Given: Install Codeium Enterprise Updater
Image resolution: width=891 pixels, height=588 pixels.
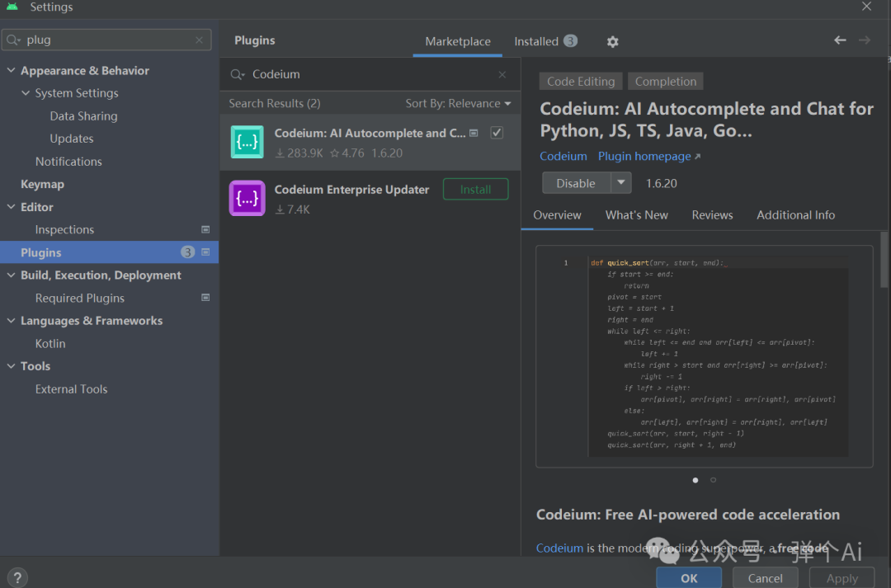Looking at the screenshot, I should (475, 188).
